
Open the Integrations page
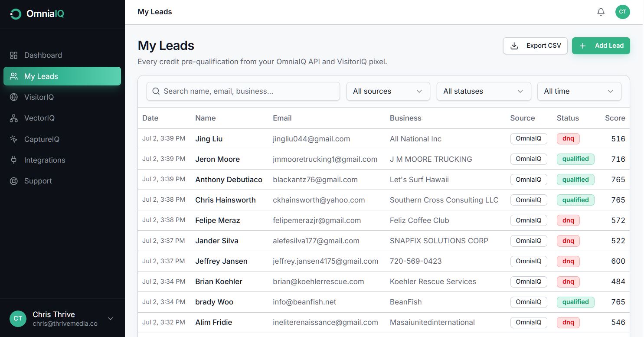(x=62, y=160)
